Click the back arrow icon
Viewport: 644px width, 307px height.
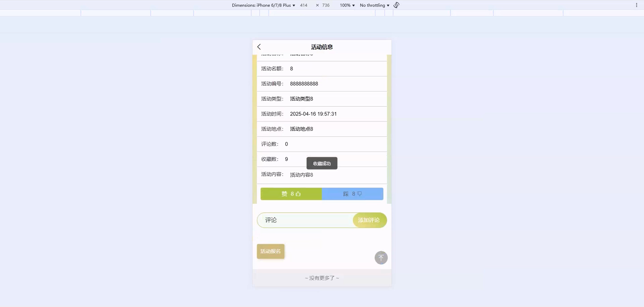[259, 47]
